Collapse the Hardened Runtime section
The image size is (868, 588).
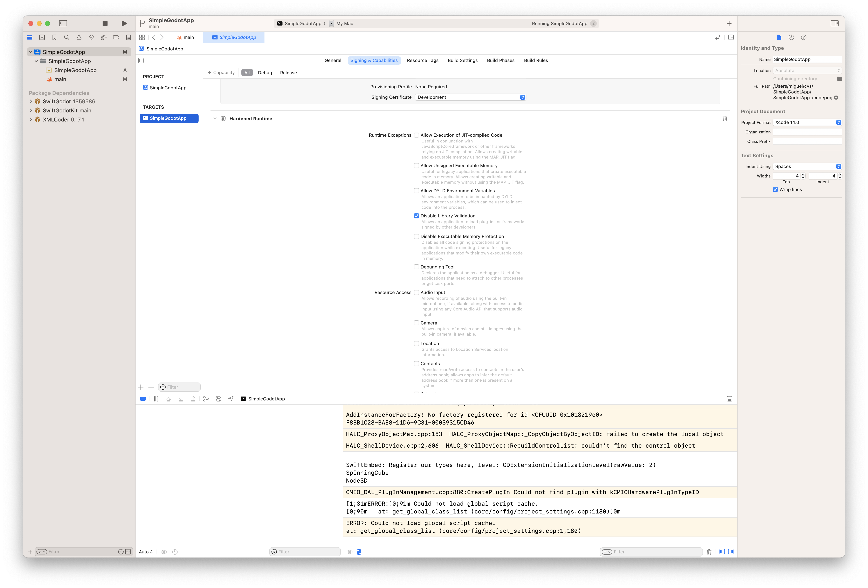point(215,118)
